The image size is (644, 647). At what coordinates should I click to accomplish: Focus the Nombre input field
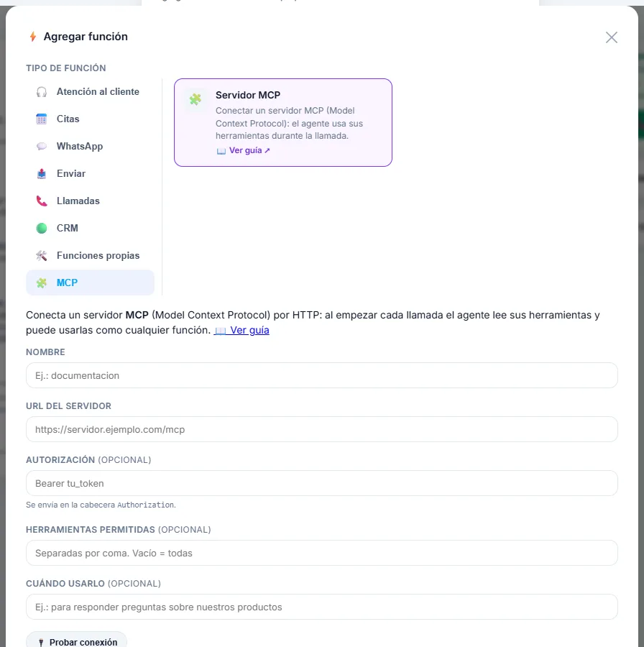(322, 375)
